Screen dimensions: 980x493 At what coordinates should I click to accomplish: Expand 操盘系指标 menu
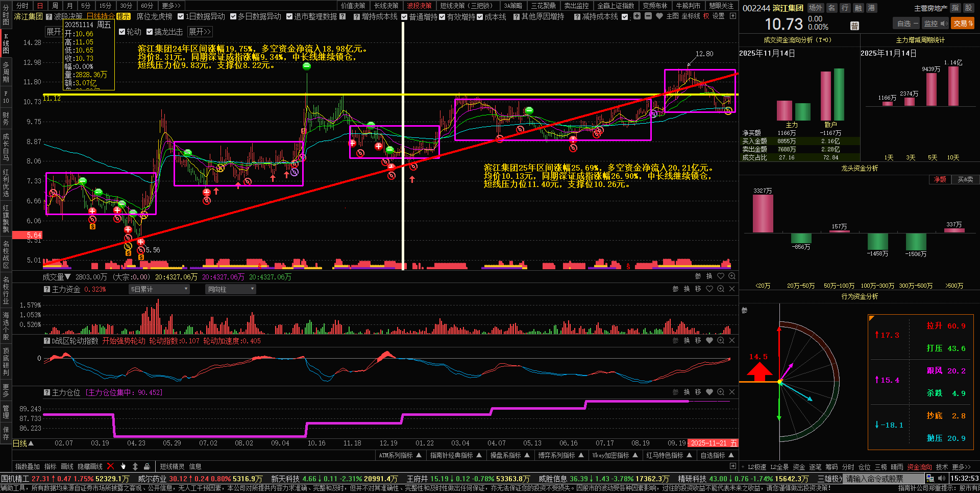tap(510, 455)
